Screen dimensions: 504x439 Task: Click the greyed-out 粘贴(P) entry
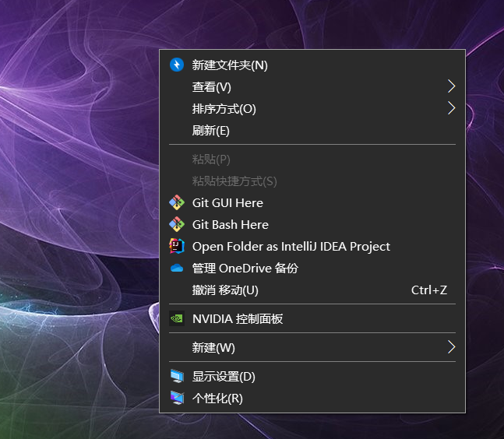(312, 159)
